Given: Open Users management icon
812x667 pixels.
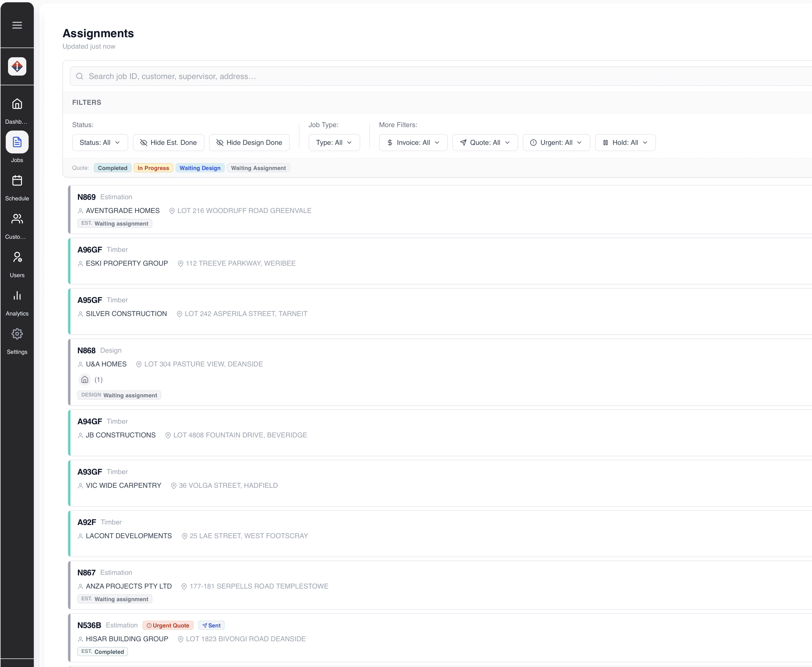Looking at the screenshot, I should 17,257.
